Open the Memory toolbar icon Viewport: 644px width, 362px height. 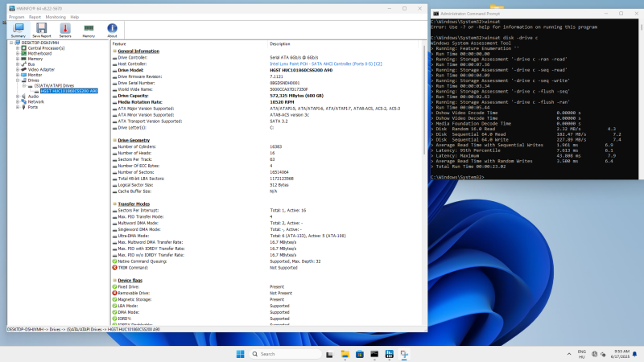pyautogui.click(x=89, y=30)
